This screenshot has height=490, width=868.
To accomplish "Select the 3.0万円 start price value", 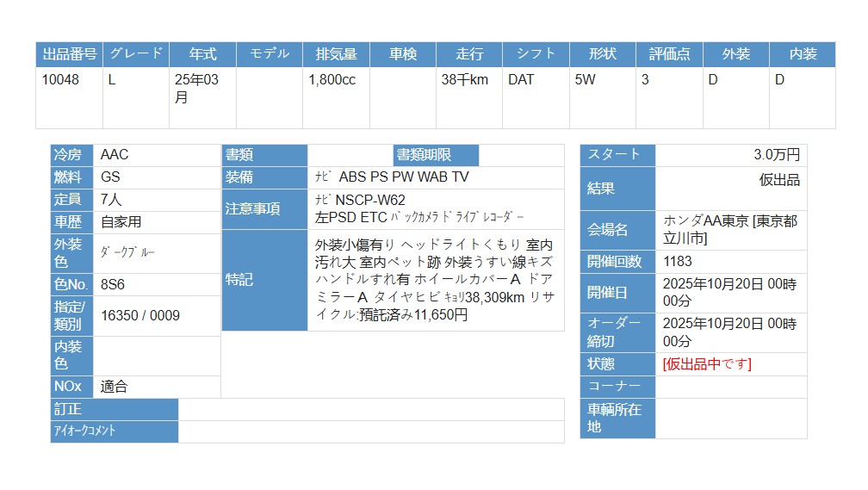I will click(776, 155).
